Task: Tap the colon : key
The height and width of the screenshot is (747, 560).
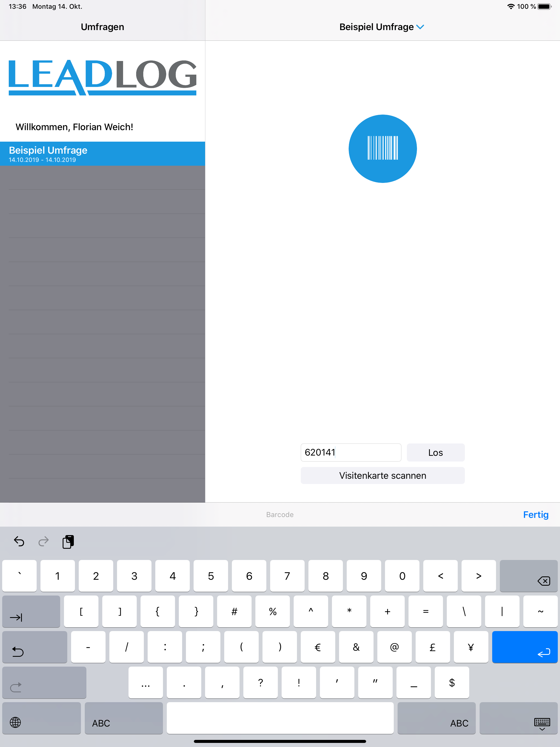Action: click(x=165, y=647)
